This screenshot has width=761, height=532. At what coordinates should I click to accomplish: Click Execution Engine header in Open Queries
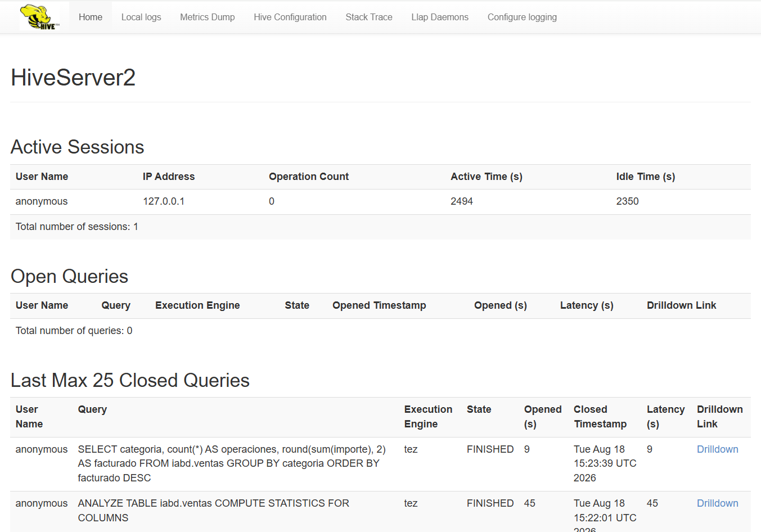(x=197, y=305)
